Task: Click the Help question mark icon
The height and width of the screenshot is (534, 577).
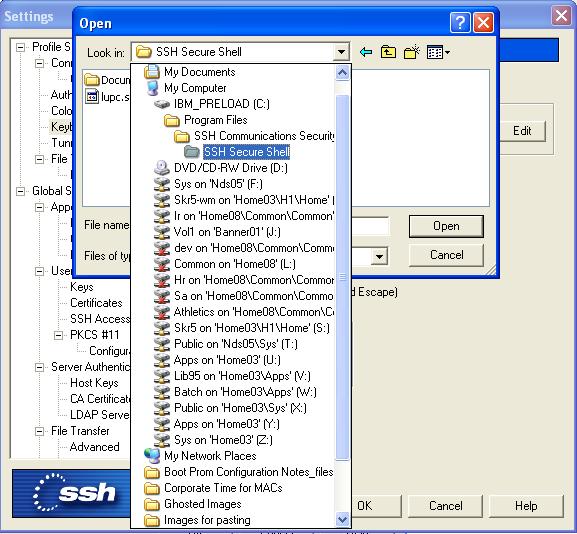Action: (460, 23)
